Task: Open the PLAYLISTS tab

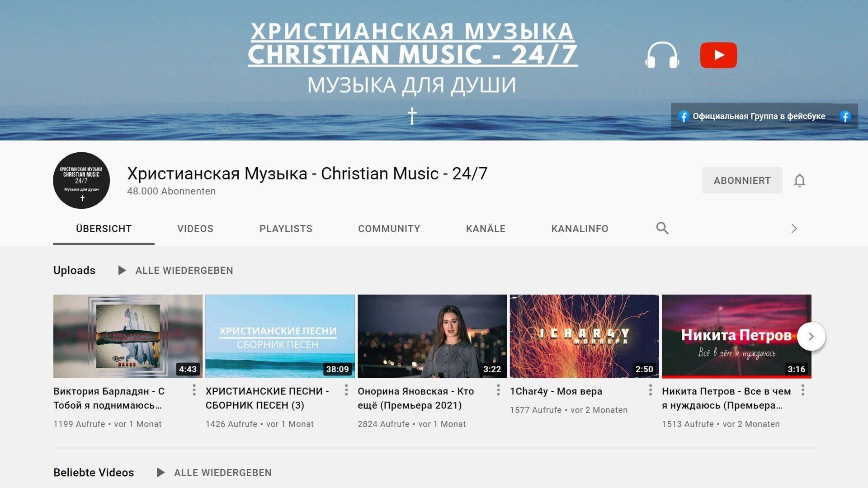Action: click(x=286, y=229)
